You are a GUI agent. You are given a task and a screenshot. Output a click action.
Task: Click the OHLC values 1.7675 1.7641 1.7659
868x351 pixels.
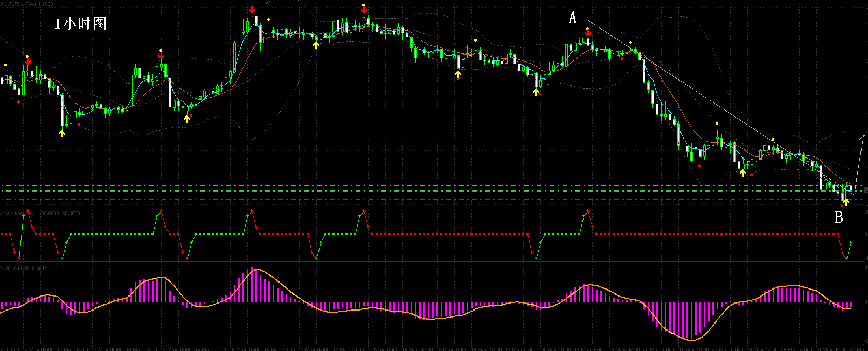pos(30,4)
